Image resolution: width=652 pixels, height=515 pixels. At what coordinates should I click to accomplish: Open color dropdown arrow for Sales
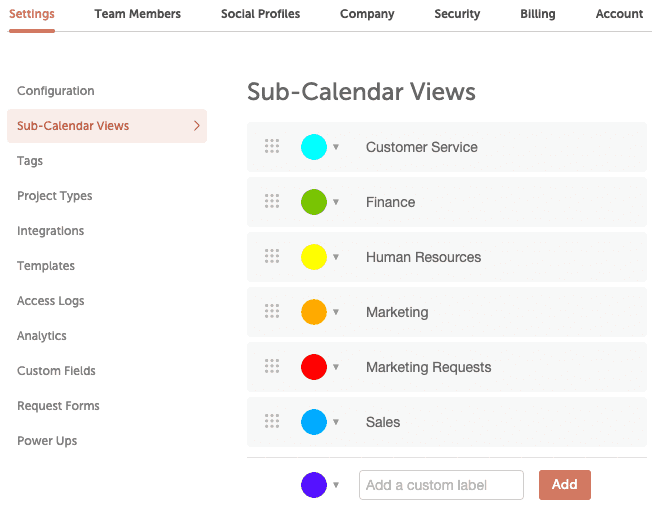(x=336, y=422)
